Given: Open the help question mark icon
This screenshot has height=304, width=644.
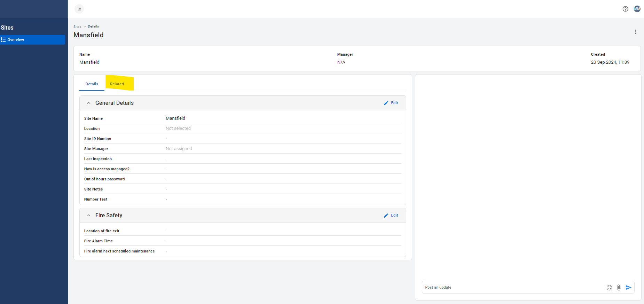Looking at the screenshot, I should pyautogui.click(x=625, y=9).
